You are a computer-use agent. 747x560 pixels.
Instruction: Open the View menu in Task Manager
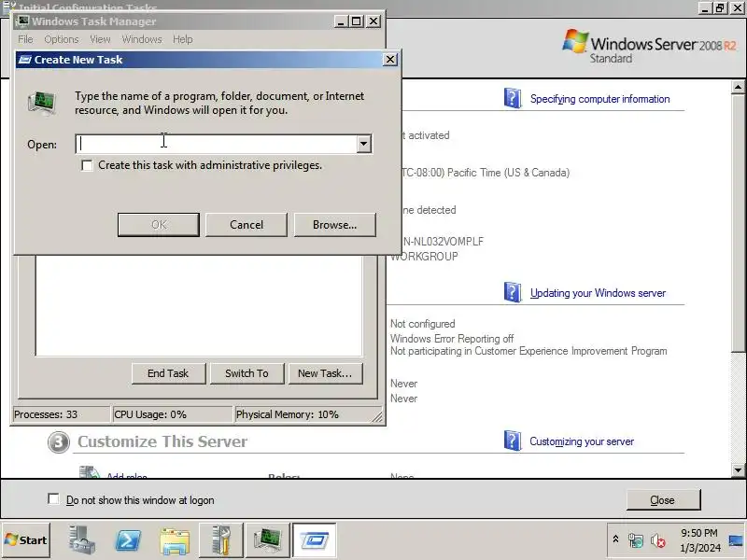(100, 39)
